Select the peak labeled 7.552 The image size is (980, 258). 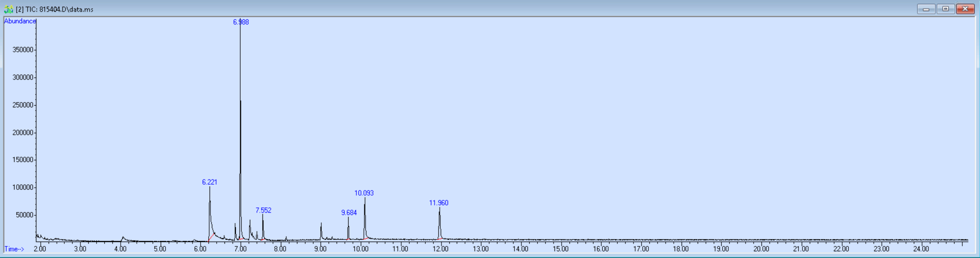263,210
